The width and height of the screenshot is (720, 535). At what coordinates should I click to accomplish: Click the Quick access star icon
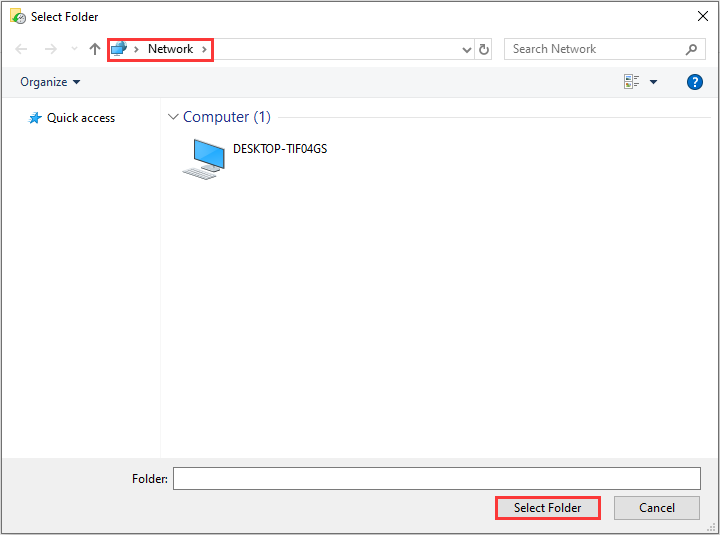point(35,118)
